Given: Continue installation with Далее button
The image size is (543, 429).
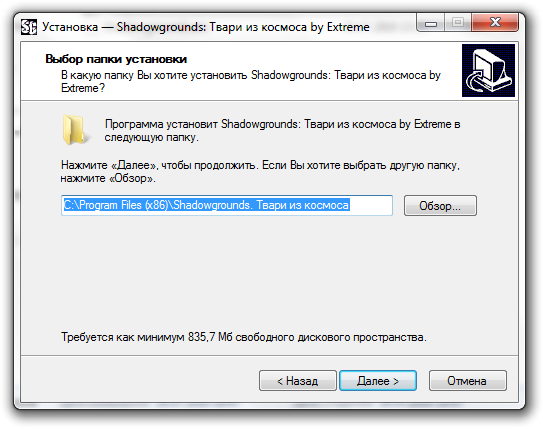Looking at the screenshot, I should point(378,381).
